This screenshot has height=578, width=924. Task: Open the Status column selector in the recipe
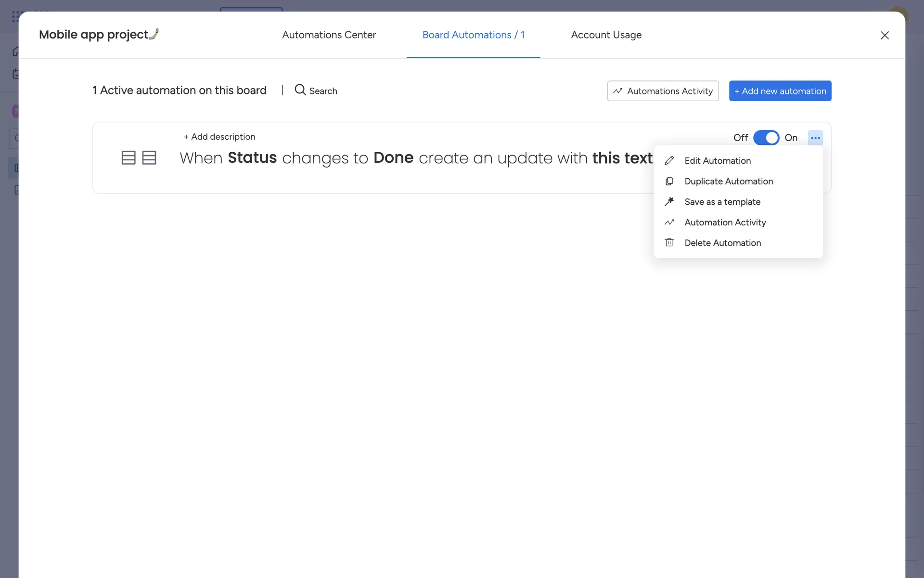click(x=252, y=158)
